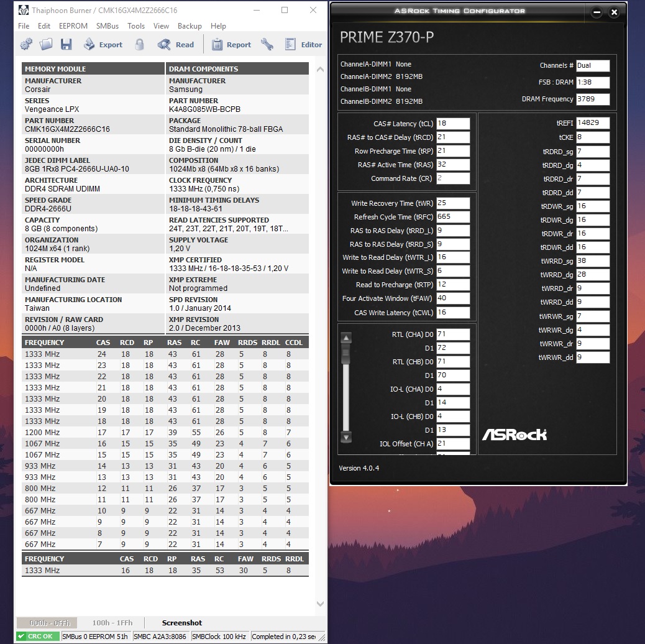
Task: Open the Help menu
Action: (x=219, y=26)
